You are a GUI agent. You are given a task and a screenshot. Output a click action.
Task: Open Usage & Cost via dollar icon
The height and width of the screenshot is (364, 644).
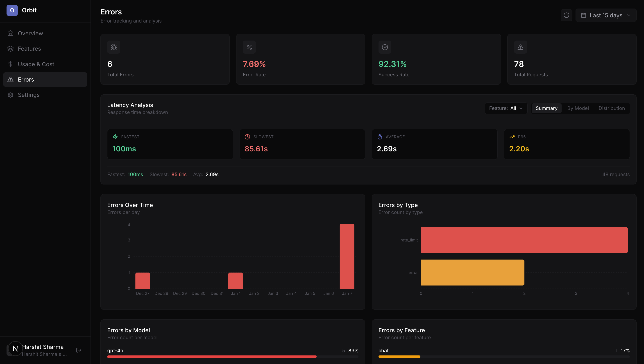(11, 64)
